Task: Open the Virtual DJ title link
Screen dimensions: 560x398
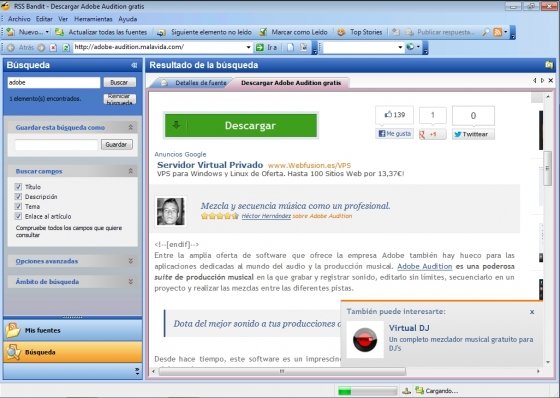Action: [x=409, y=328]
